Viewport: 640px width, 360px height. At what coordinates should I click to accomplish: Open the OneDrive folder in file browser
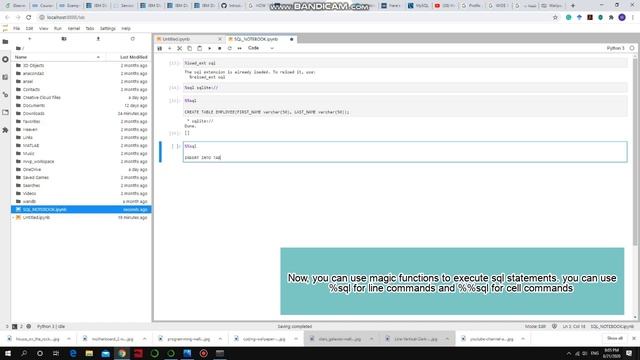pos(81,169)
